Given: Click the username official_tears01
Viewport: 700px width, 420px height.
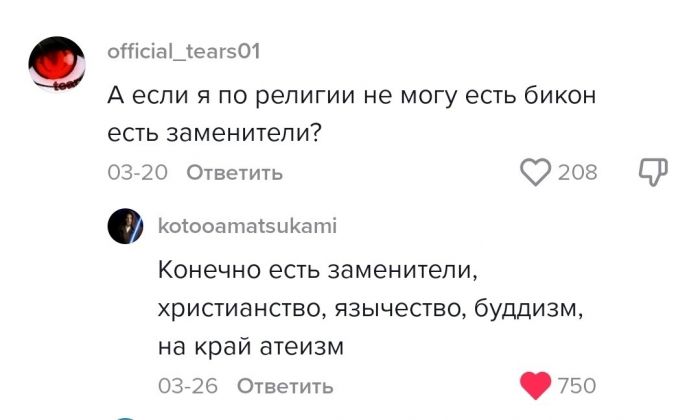Looking at the screenshot, I should coord(184,52).
